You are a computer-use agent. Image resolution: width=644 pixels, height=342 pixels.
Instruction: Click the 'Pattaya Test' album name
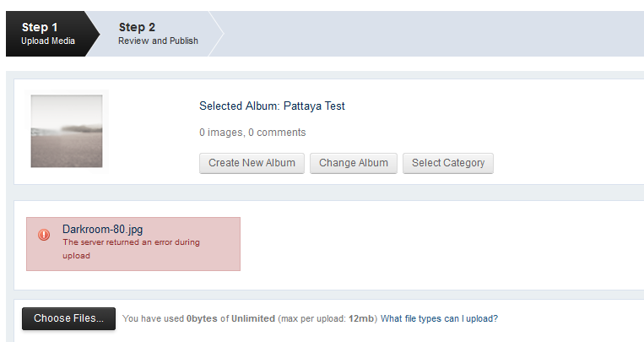[314, 106]
